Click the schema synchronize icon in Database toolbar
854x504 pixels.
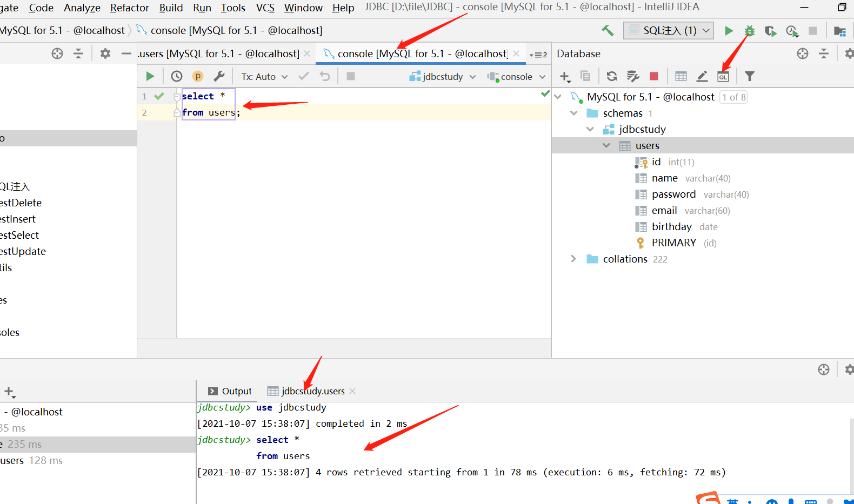(633, 76)
